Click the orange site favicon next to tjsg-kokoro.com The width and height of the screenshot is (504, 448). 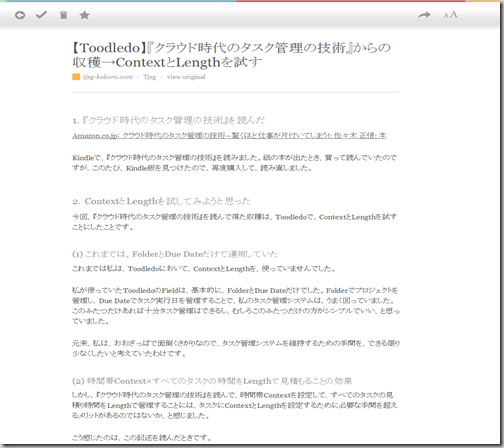tap(76, 77)
